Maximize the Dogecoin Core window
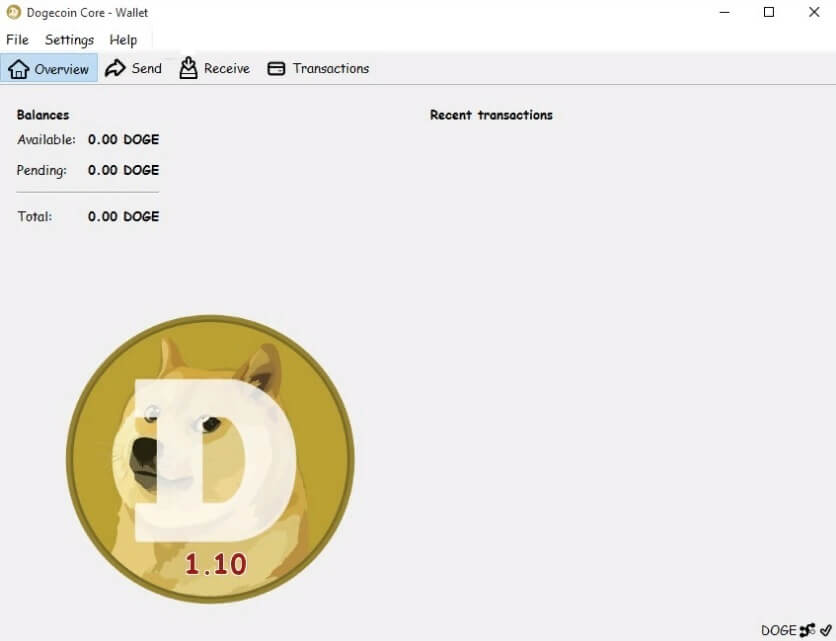This screenshot has width=836, height=641. coord(769,12)
